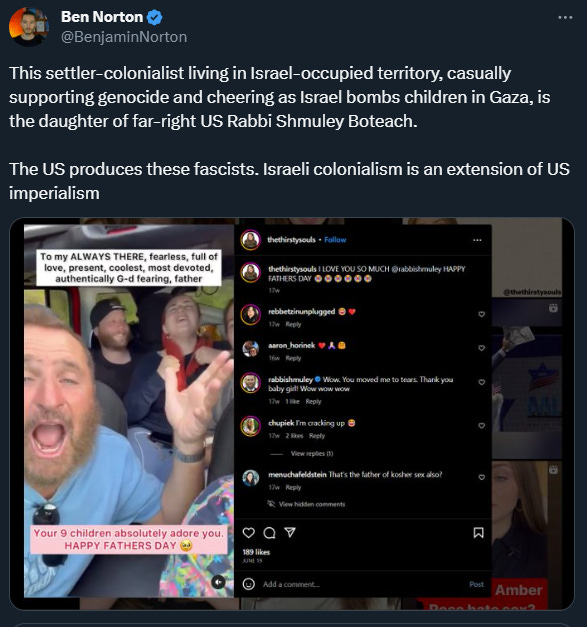Click the Instagram comment bubble icon
This screenshot has width=587, height=627.
click(270, 533)
